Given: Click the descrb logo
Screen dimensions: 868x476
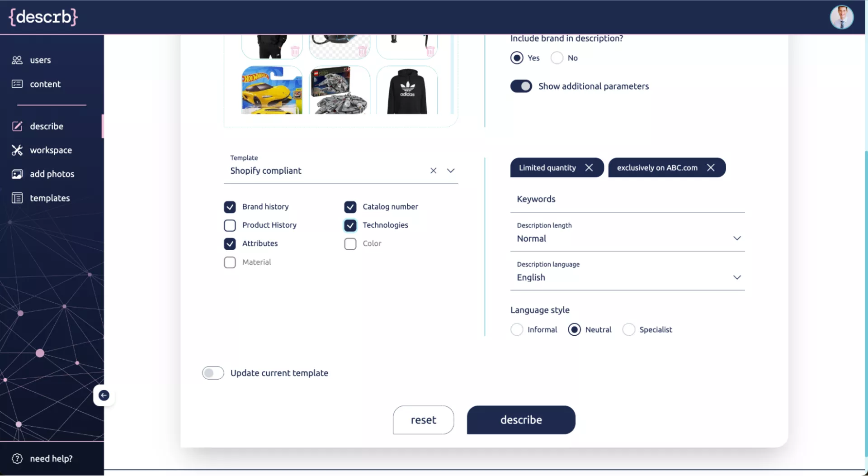Looking at the screenshot, I should click(43, 17).
